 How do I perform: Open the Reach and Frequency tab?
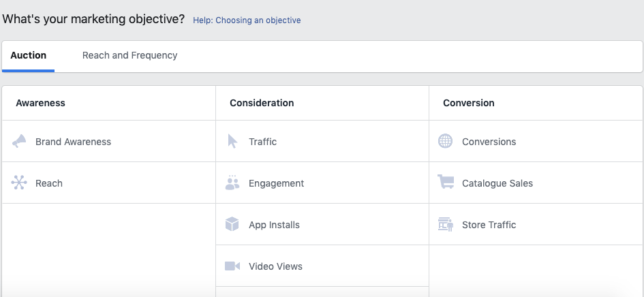pyautogui.click(x=129, y=55)
